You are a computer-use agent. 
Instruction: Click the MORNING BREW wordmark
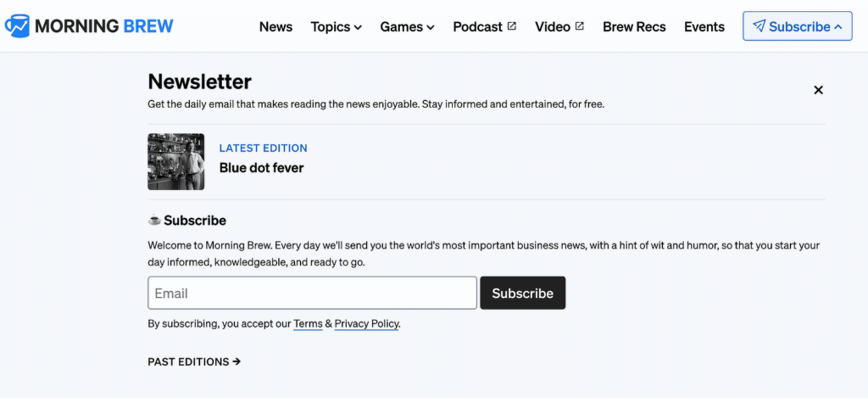click(x=104, y=26)
